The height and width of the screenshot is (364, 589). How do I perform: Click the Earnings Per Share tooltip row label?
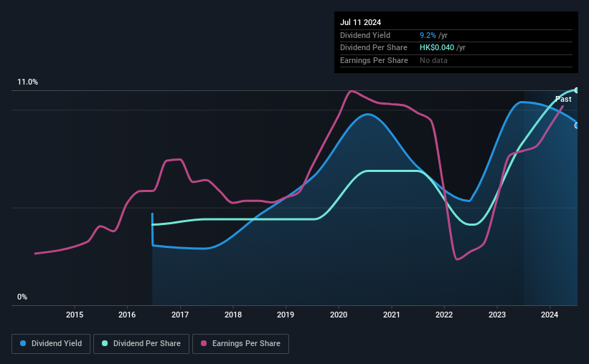click(x=374, y=60)
